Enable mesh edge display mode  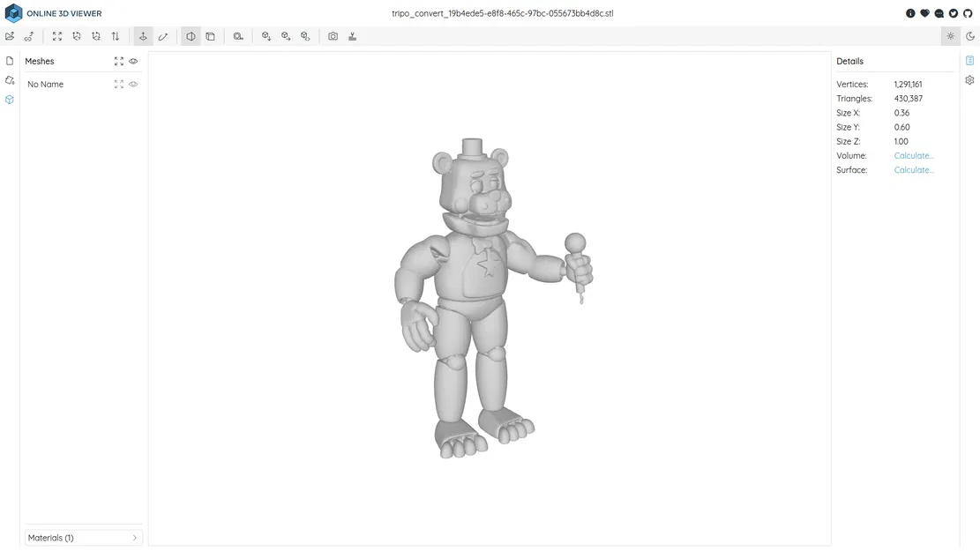tap(211, 36)
